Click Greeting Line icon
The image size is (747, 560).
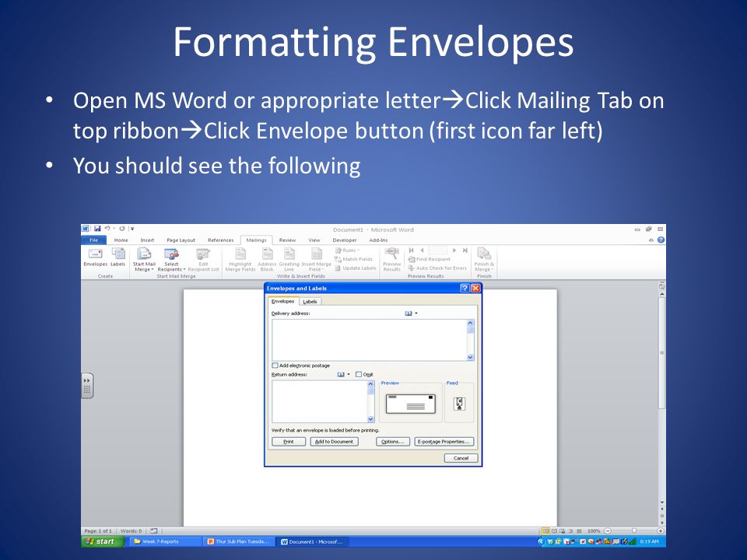click(289, 260)
